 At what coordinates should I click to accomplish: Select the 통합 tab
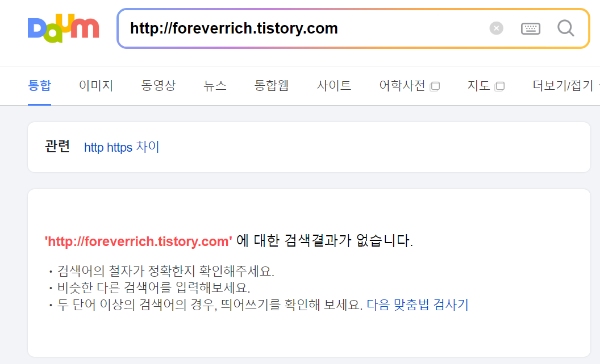pyautogui.click(x=39, y=85)
